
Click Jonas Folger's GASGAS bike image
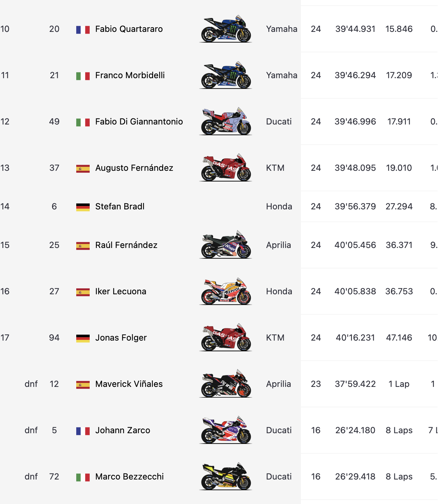[225, 338]
